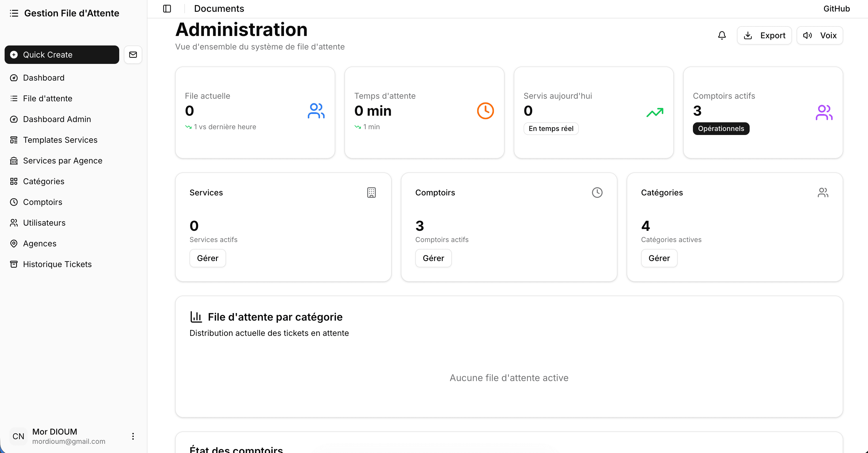
Task: Click the Dashboard Admin icon
Action: pos(14,119)
